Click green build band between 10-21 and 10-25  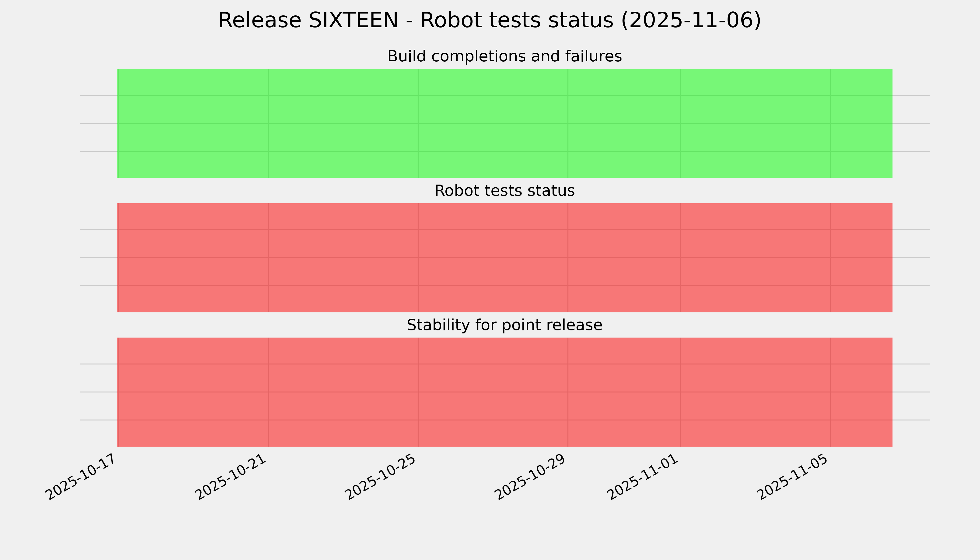[343, 123]
